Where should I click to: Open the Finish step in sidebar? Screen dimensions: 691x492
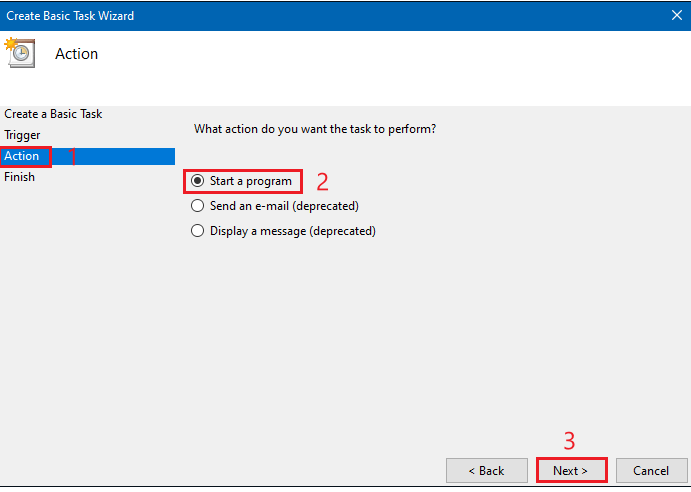[x=19, y=177]
